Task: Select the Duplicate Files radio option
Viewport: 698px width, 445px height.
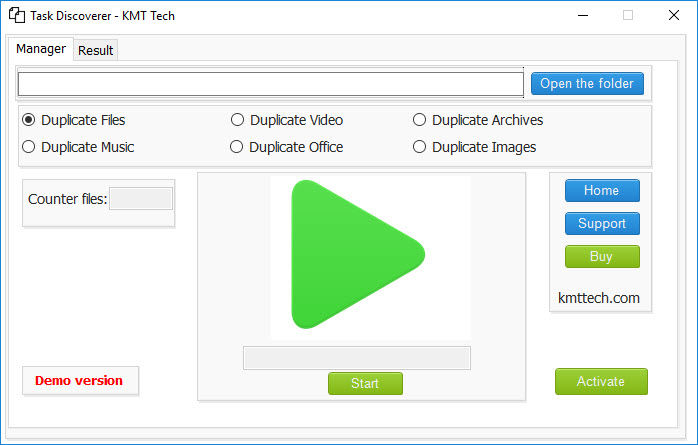Action: coord(29,120)
